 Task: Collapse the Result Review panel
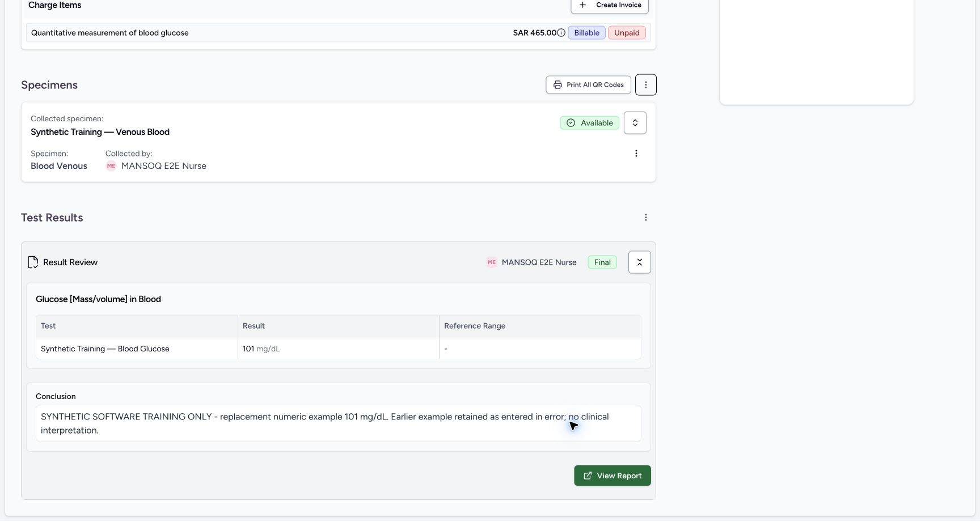pos(640,262)
